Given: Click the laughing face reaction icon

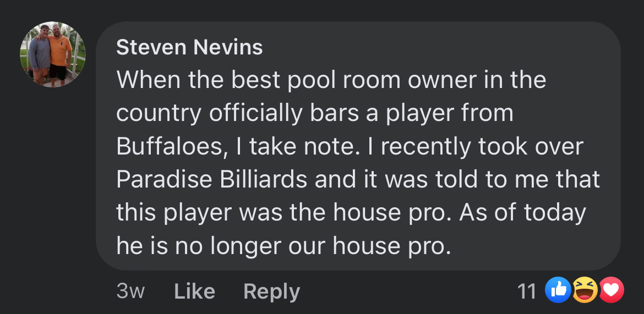Looking at the screenshot, I should point(585,290).
